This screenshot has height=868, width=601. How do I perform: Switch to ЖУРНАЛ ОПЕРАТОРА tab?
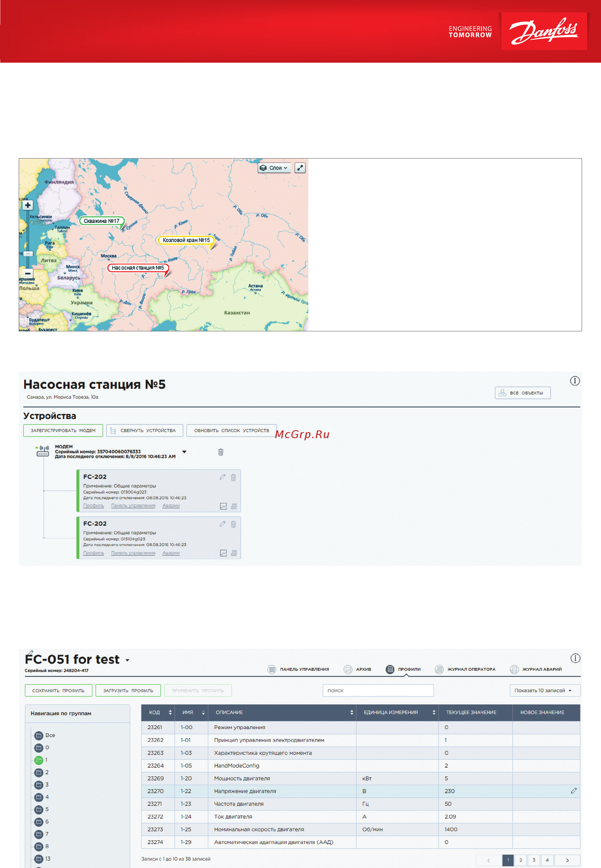pyautogui.click(x=466, y=669)
